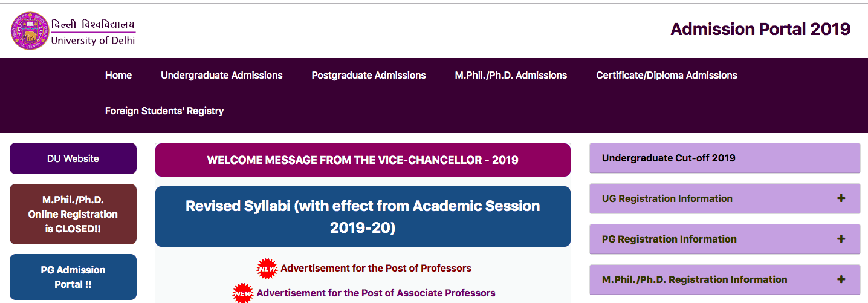
Task: Open Advertisement for the Post of Professors
Action: pyautogui.click(x=376, y=269)
